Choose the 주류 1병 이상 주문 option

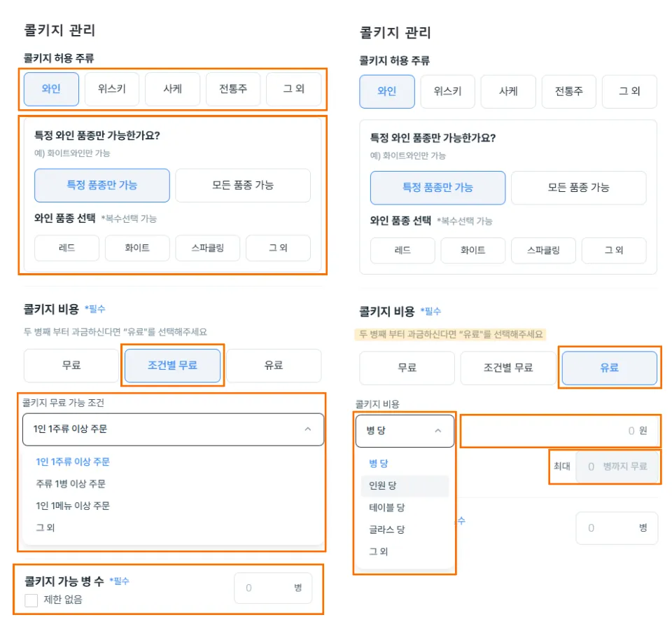[71, 484]
